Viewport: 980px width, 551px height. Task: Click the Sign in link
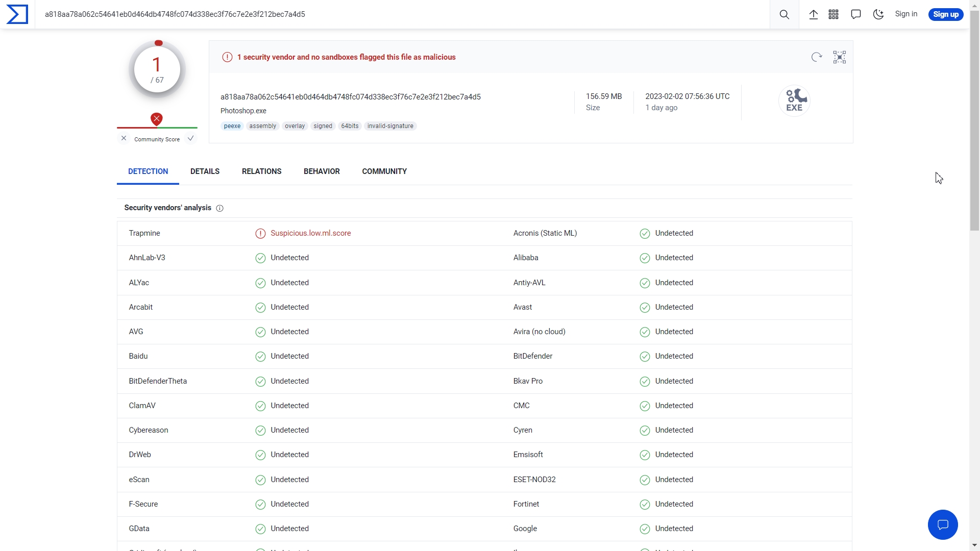(906, 14)
